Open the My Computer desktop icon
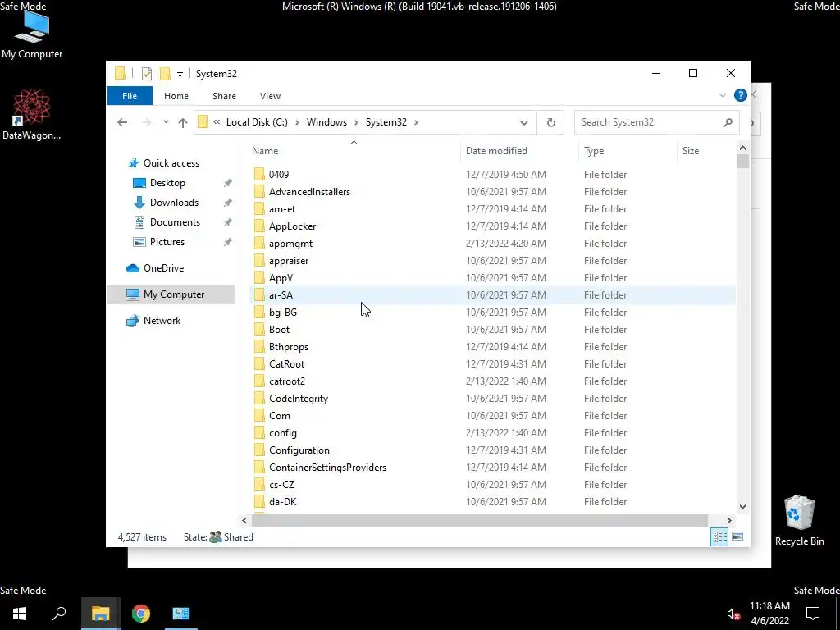 [x=32, y=34]
